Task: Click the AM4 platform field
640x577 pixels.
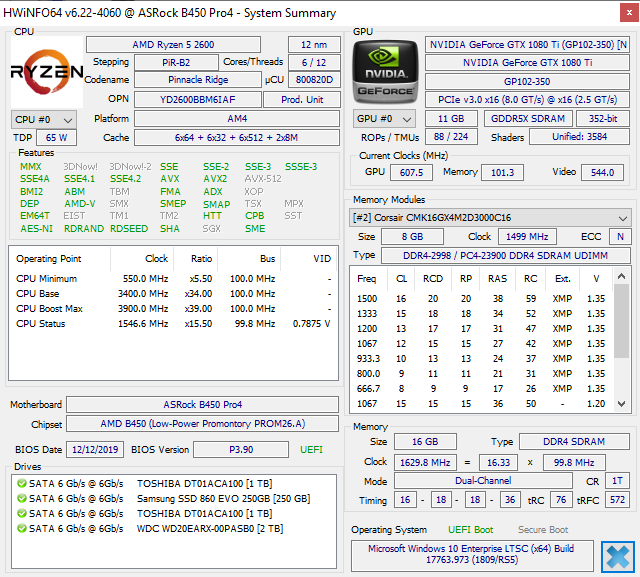Action: (237, 119)
